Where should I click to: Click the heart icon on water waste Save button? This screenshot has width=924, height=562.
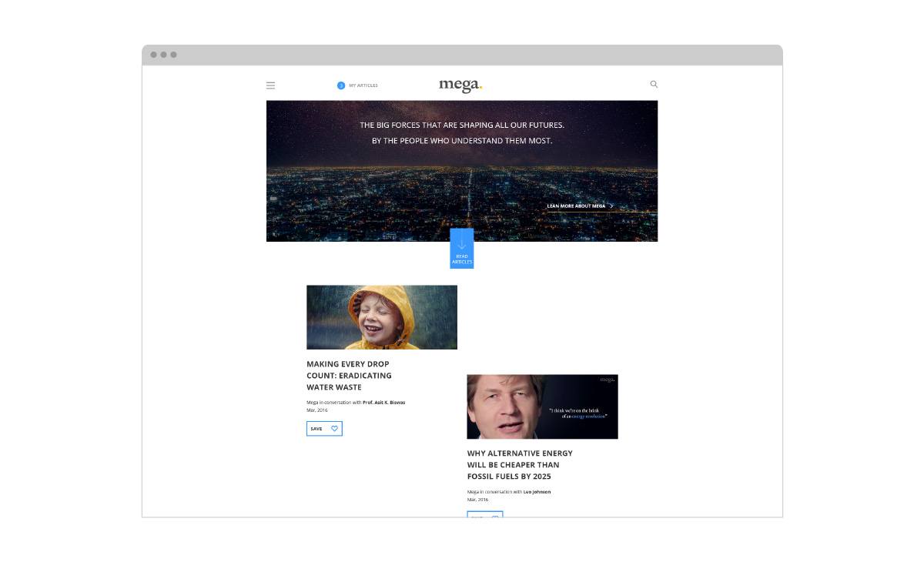coord(334,429)
